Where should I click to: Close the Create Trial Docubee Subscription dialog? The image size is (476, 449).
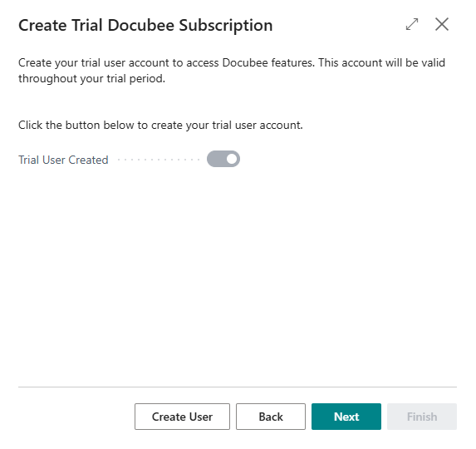(x=442, y=24)
